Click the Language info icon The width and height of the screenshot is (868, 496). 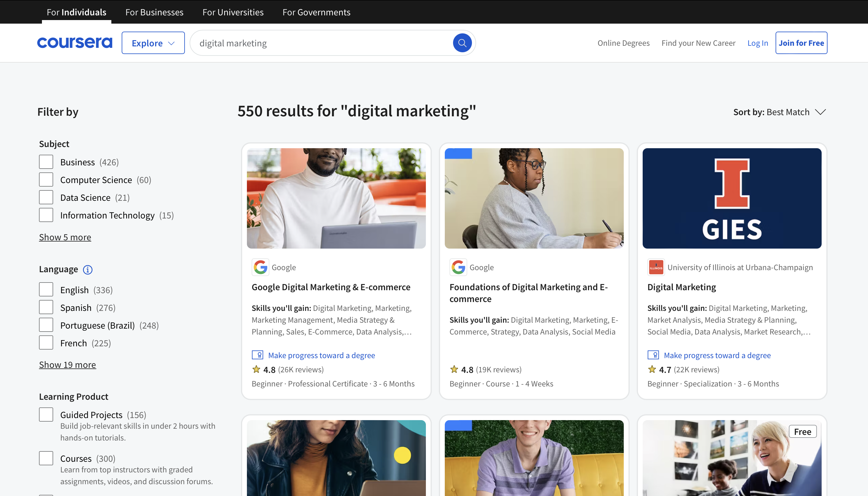click(87, 270)
